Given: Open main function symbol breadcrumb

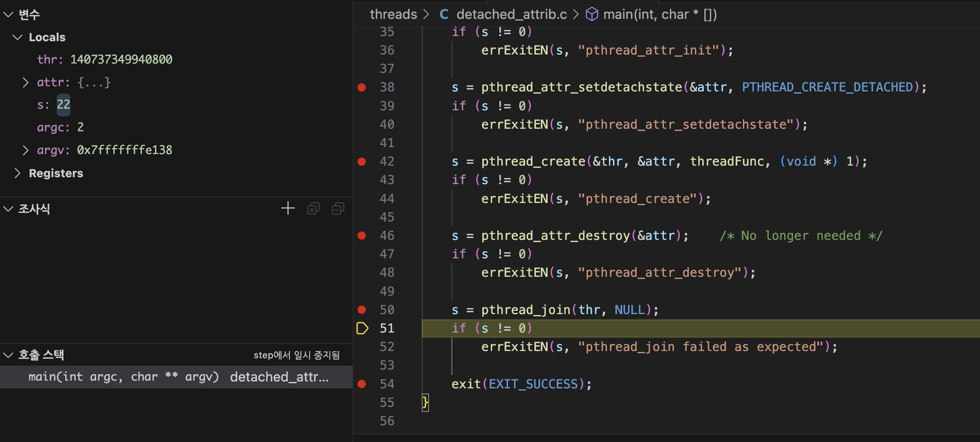Looking at the screenshot, I should (660, 15).
